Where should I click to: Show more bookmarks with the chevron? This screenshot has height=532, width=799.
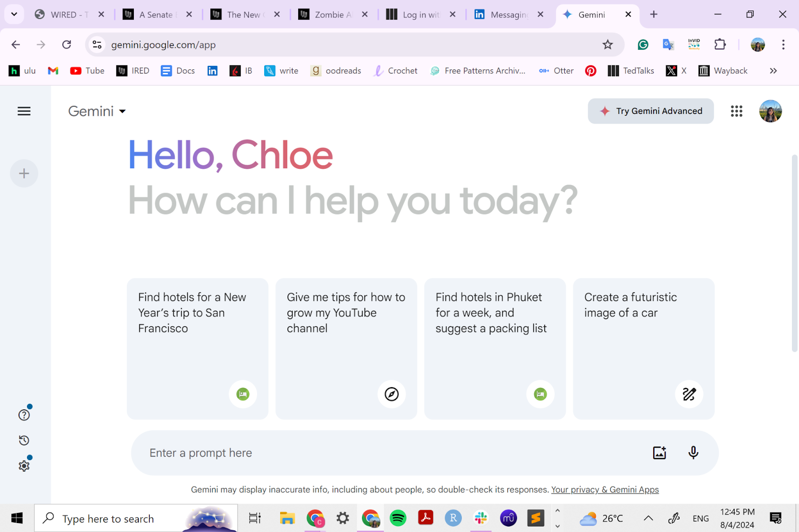pos(773,71)
